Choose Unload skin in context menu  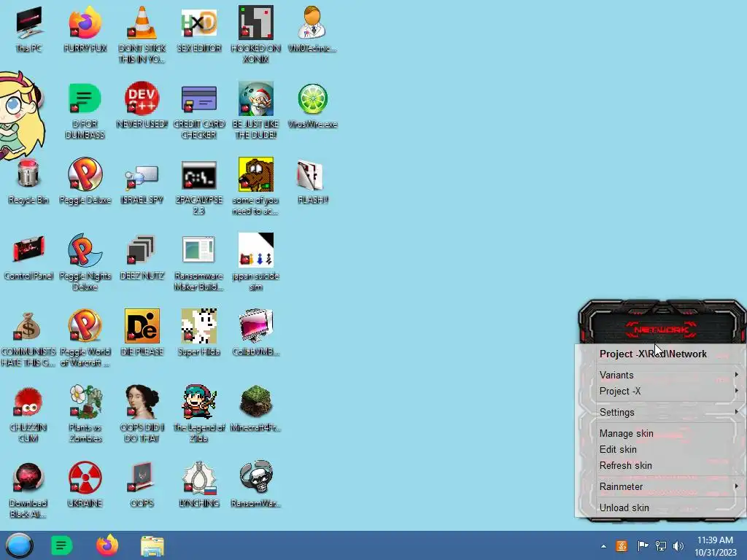(x=669, y=507)
